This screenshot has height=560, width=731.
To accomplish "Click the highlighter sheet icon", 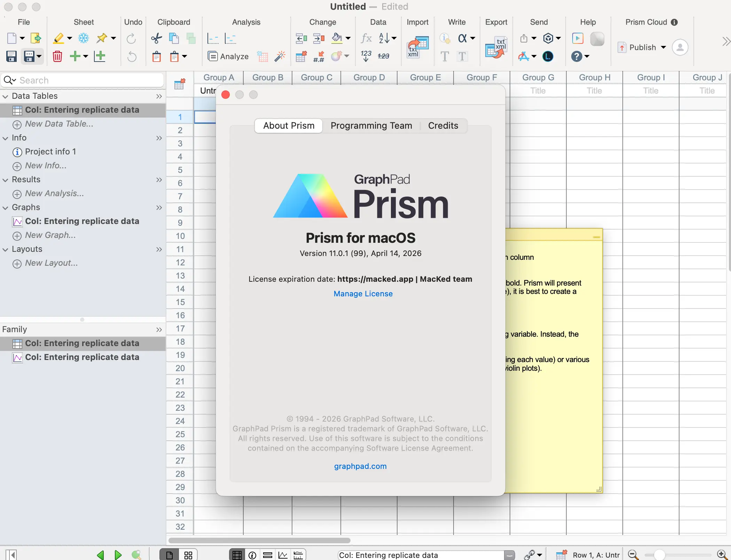I will coord(58,38).
